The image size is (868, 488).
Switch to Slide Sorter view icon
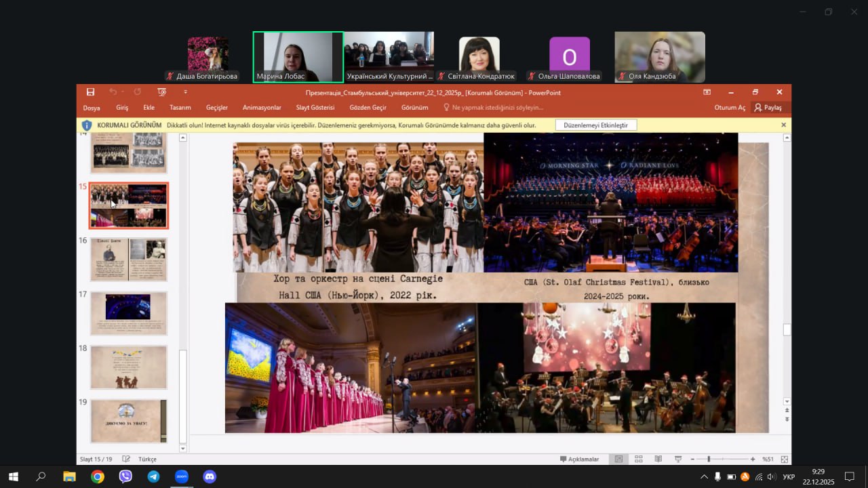[x=638, y=459]
